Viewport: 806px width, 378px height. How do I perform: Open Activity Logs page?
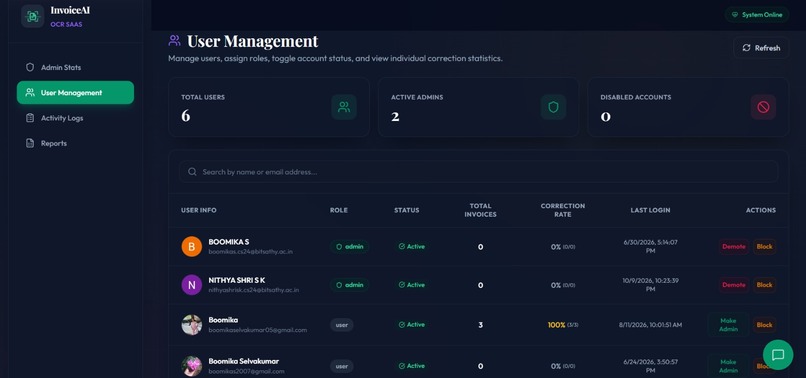pyautogui.click(x=75, y=118)
